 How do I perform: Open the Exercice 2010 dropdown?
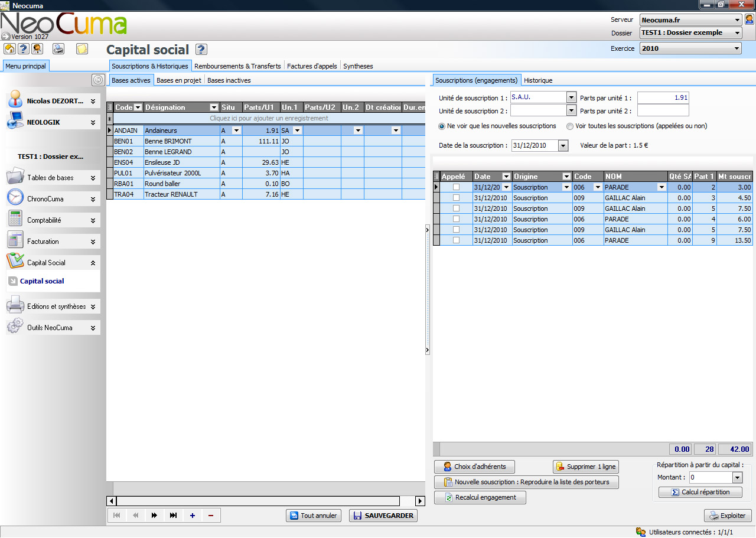(737, 48)
